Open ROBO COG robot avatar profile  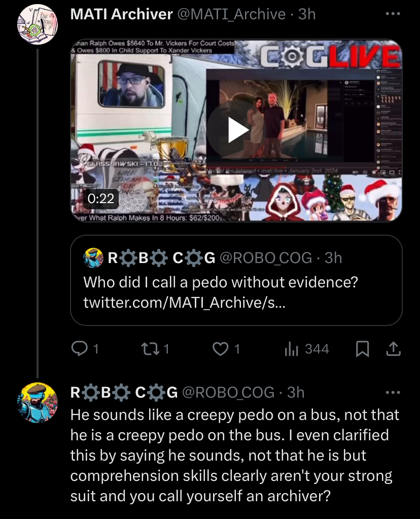pos(38,403)
